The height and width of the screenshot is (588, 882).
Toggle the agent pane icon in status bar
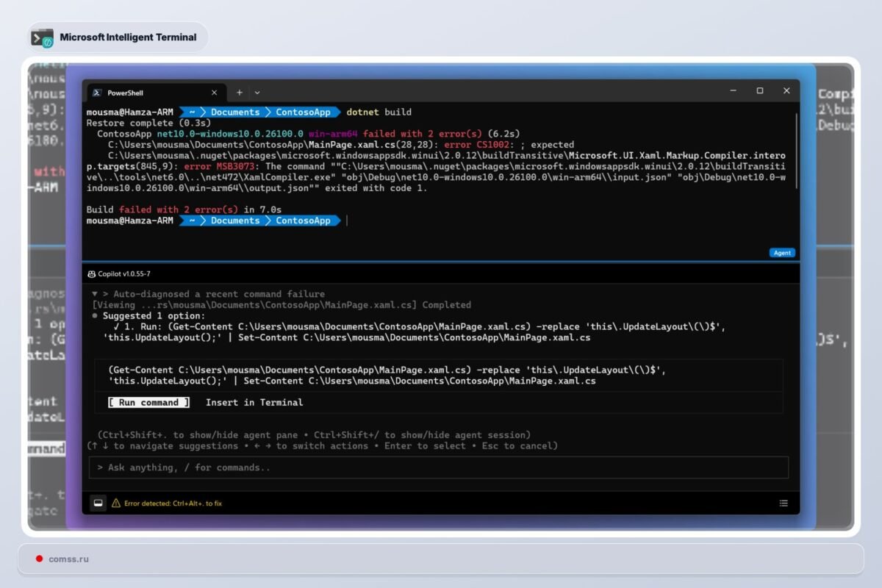[x=97, y=503]
